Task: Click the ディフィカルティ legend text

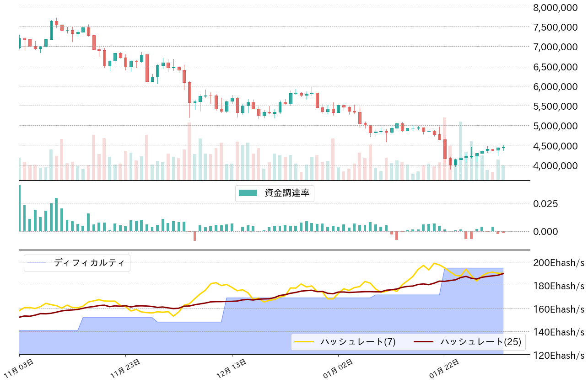Action: point(89,263)
